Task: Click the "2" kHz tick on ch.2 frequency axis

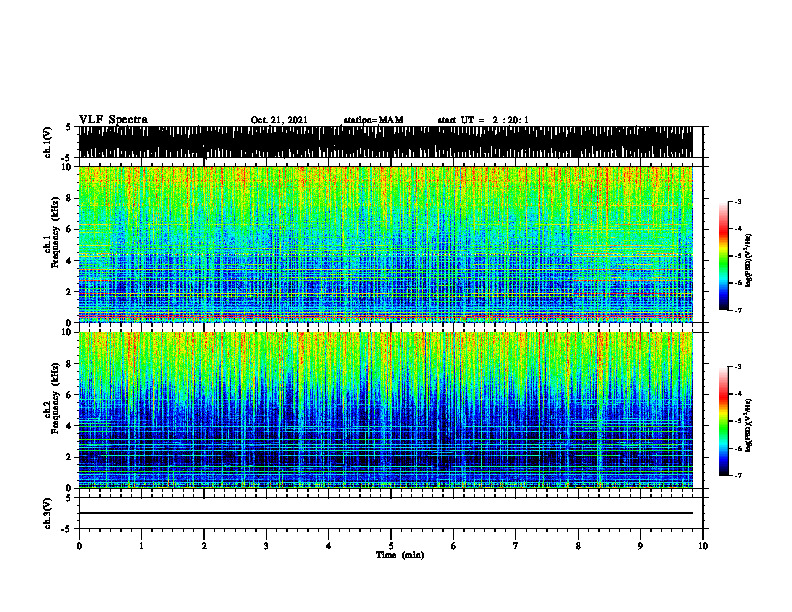Action: click(x=70, y=457)
